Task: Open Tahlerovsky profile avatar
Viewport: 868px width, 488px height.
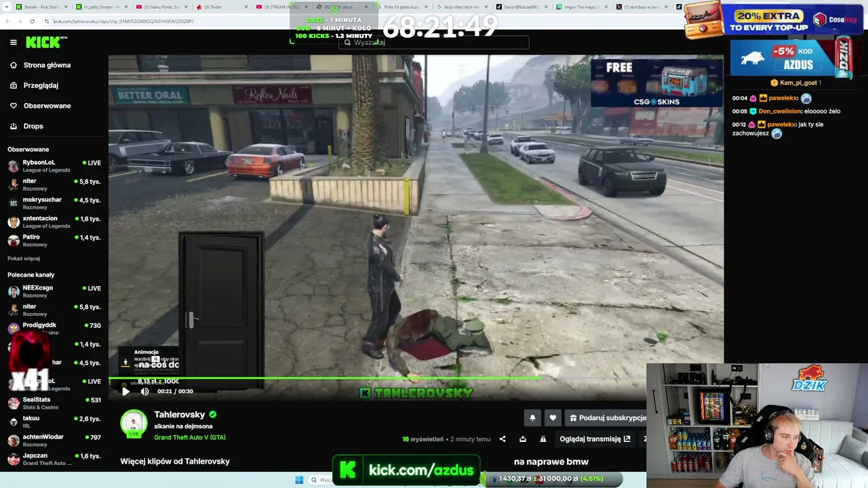Action: [x=134, y=424]
